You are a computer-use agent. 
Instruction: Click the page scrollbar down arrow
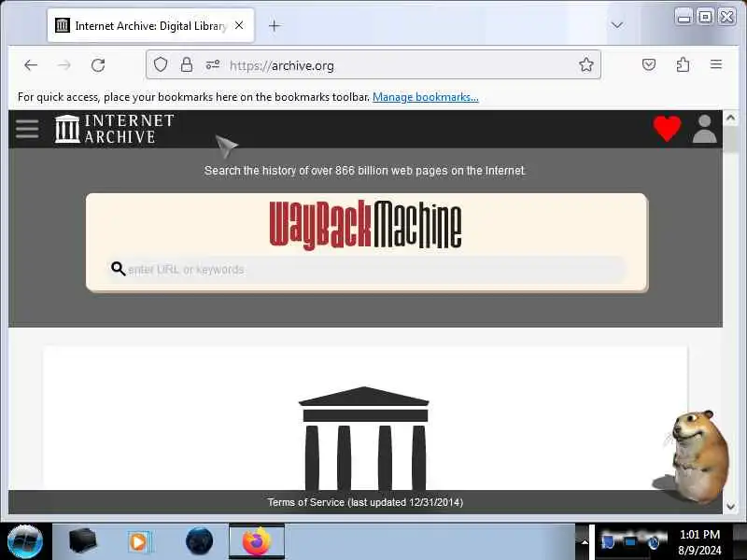pyautogui.click(x=731, y=507)
